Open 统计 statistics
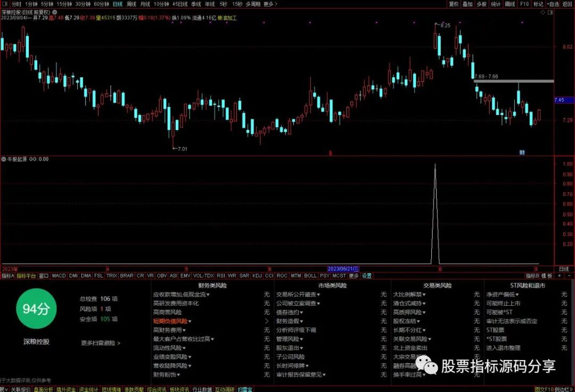Image resolution: width=575 pixels, height=392 pixels. coord(496,4)
